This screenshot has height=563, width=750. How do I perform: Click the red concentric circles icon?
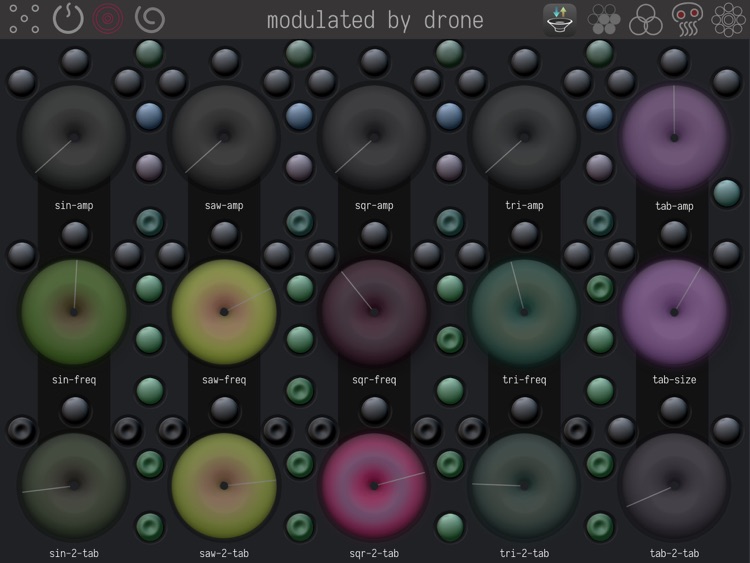[x=108, y=19]
